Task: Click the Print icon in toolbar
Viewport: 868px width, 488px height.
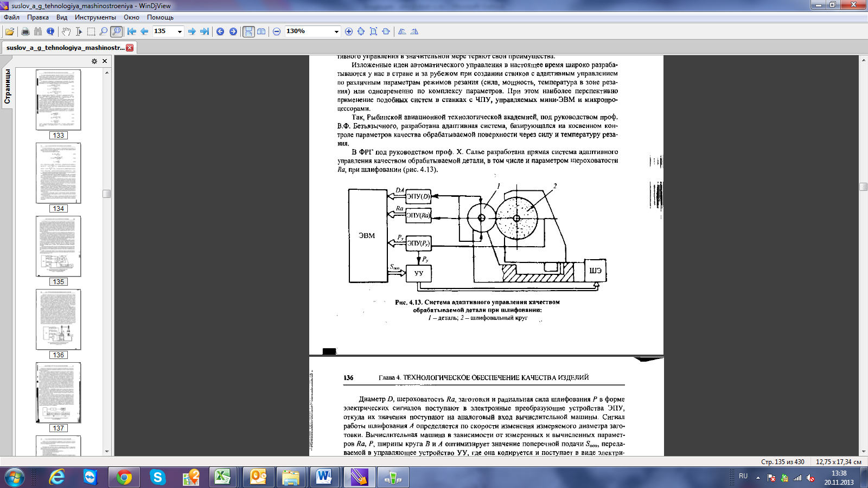Action: click(x=25, y=31)
